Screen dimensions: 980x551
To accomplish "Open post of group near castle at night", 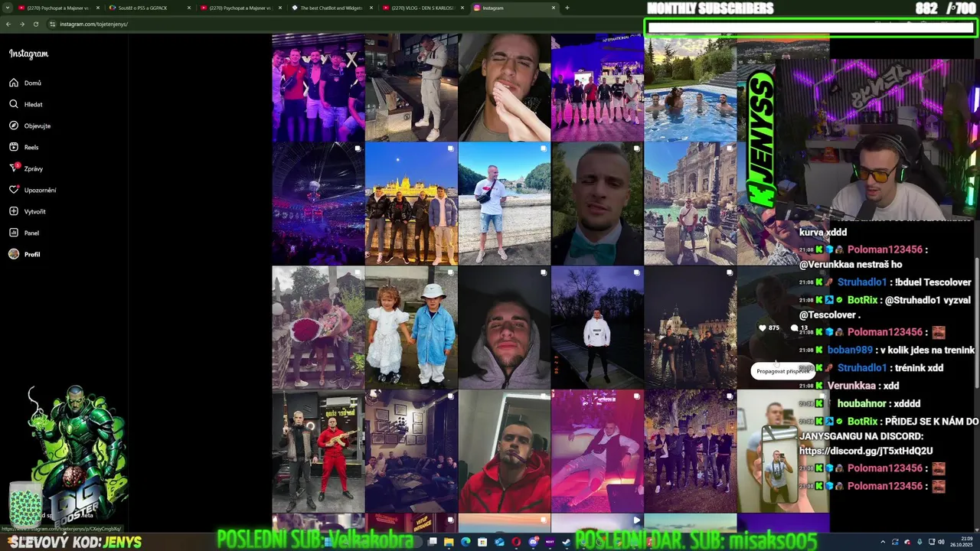I will (x=690, y=328).
